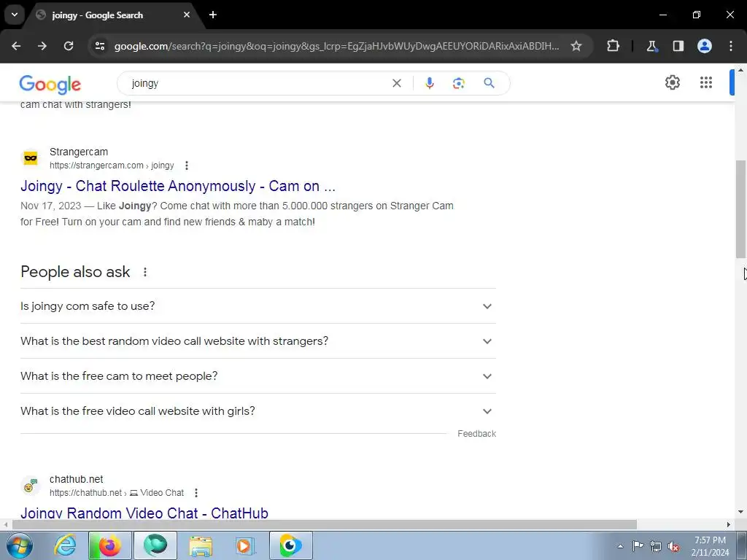This screenshot has width=747, height=560.
Task: Click the chathub.net site favicon
Action: pyautogui.click(x=31, y=486)
